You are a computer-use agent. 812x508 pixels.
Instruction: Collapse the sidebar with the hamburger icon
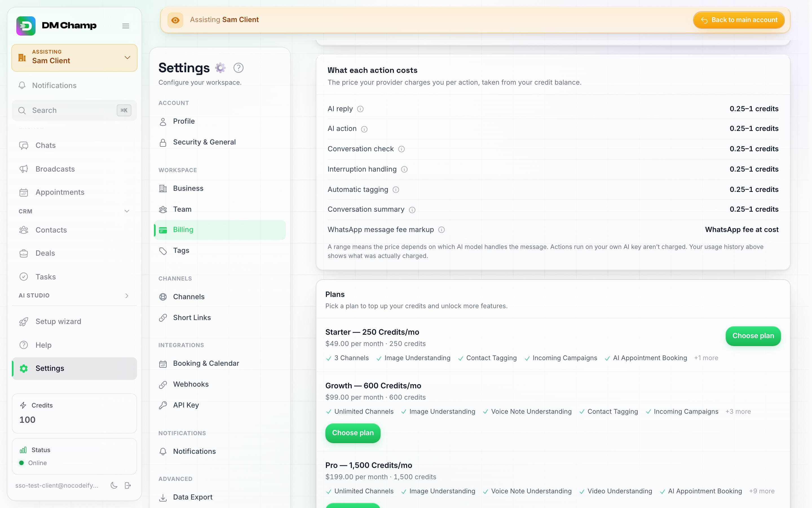(x=126, y=26)
